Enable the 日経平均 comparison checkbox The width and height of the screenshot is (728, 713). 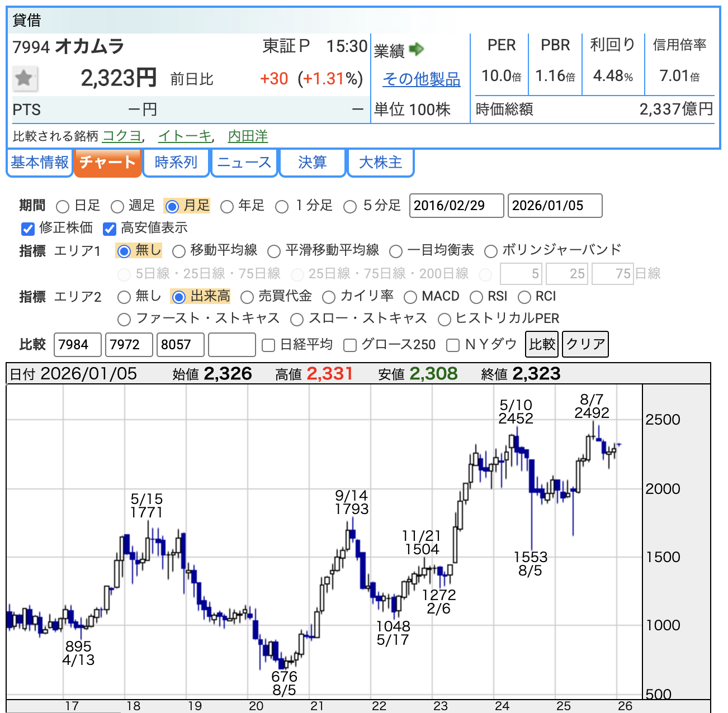(x=268, y=345)
